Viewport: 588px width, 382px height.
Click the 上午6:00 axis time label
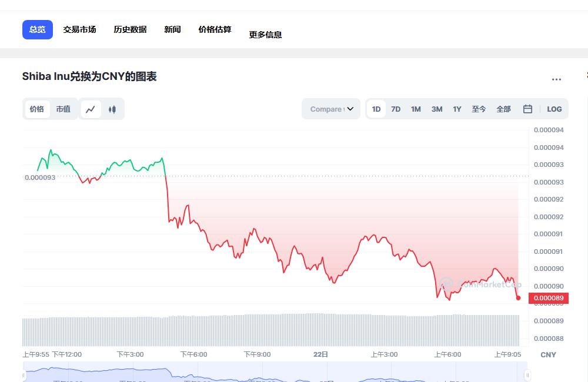[x=447, y=354]
